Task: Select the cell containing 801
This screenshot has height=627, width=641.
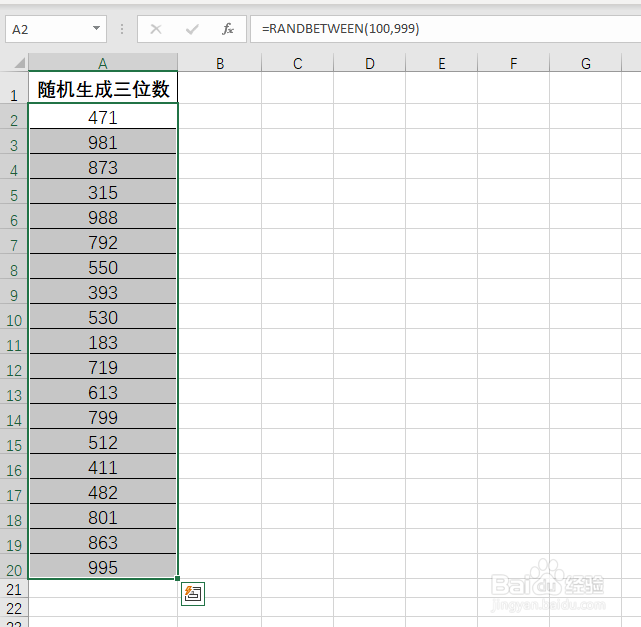Action: pos(103,517)
